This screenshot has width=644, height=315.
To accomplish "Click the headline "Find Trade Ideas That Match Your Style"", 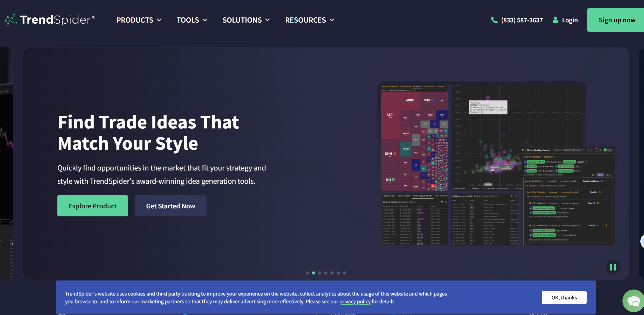I will click(148, 133).
